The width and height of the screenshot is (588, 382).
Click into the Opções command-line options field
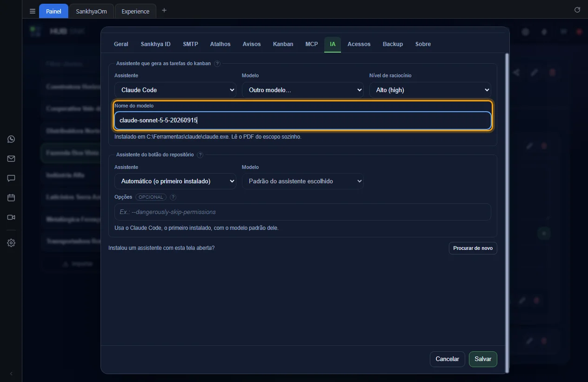click(x=303, y=212)
